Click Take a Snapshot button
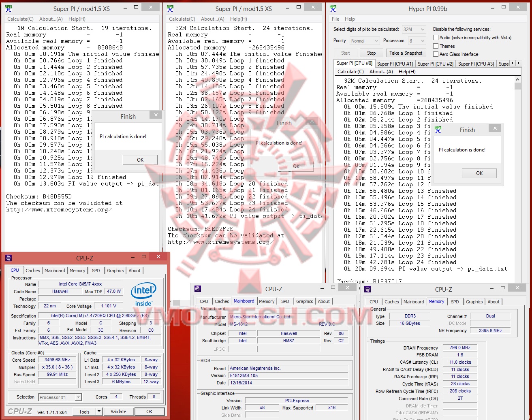Viewport: 532px width, 420px height. coord(406,53)
